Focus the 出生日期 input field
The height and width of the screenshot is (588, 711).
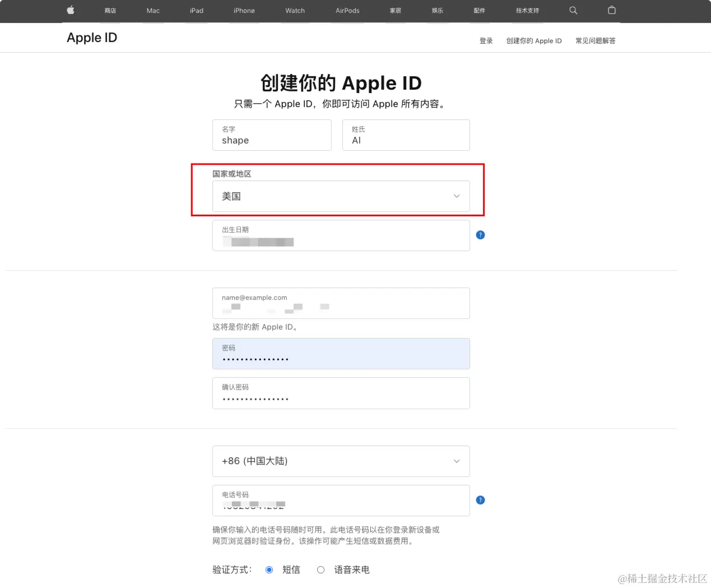(x=341, y=235)
